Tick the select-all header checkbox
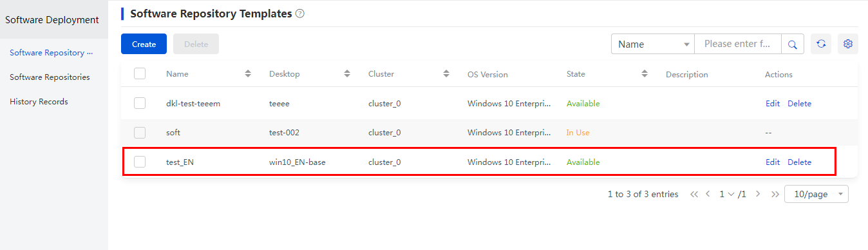The image size is (868, 250). [x=140, y=73]
